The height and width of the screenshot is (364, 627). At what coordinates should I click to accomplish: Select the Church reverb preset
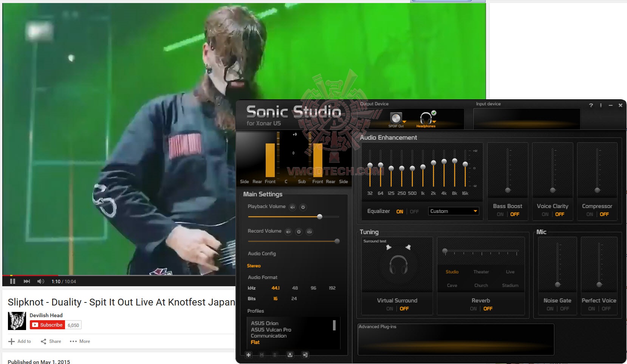coord(481,285)
